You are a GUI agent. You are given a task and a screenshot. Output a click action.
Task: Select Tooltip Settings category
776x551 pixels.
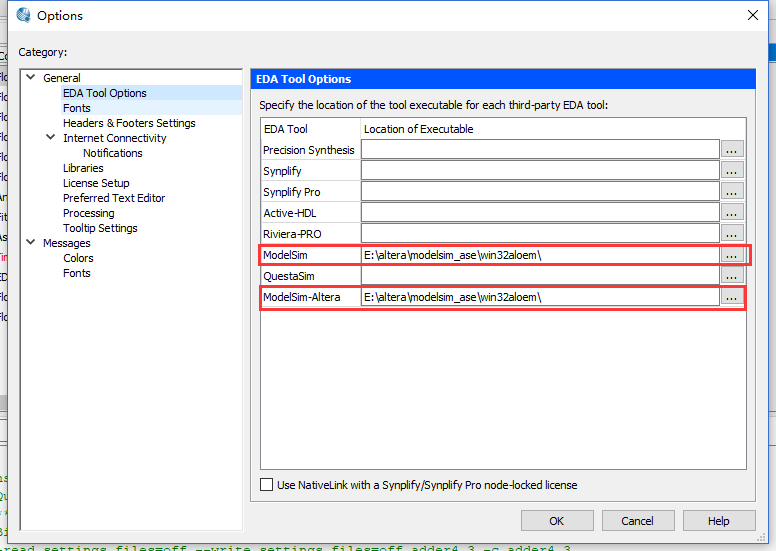[x=100, y=228]
